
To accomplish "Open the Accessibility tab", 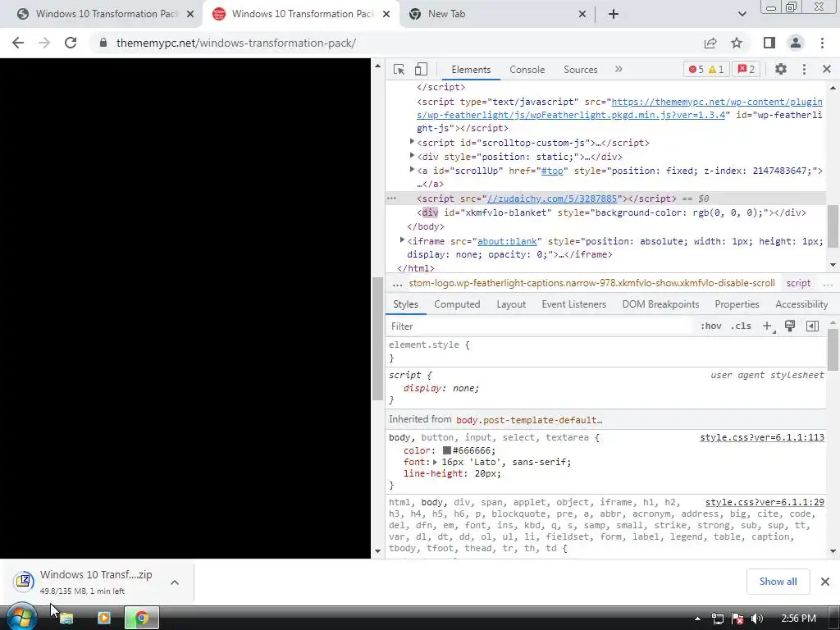I will pyautogui.click(x=801, y=304).
